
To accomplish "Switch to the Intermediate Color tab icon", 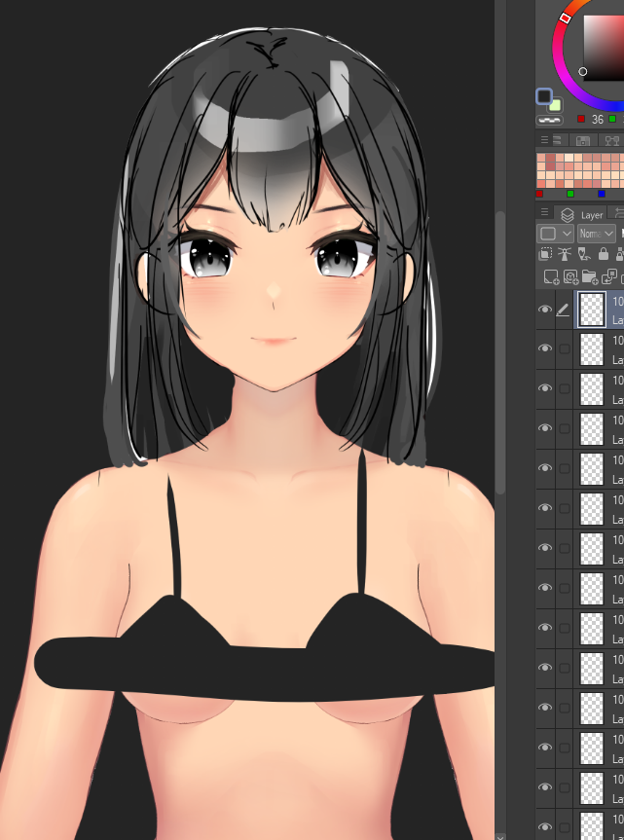I will [583, 141].
